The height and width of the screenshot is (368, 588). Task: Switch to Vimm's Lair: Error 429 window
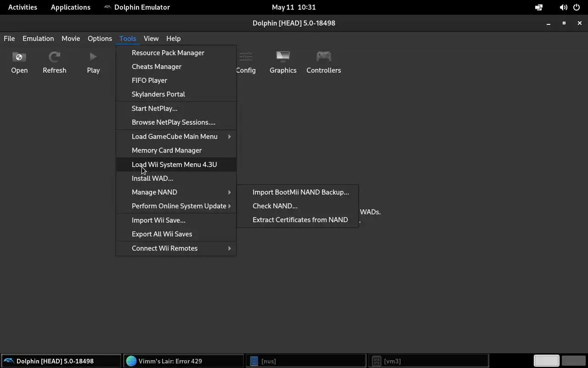click(184, 361)
